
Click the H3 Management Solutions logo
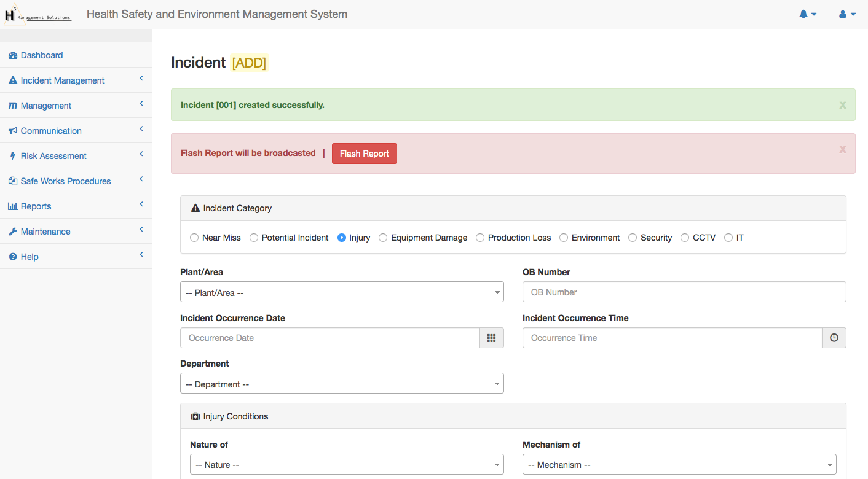pos(38,15)
